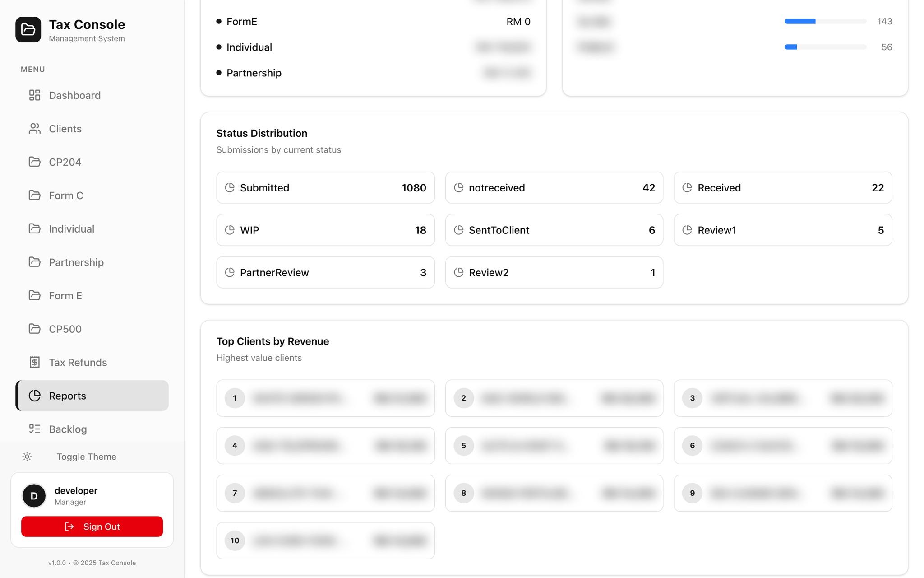Click the progress bar showing 143
Viewport: 924px width, 578px height.
coord(825,21)
